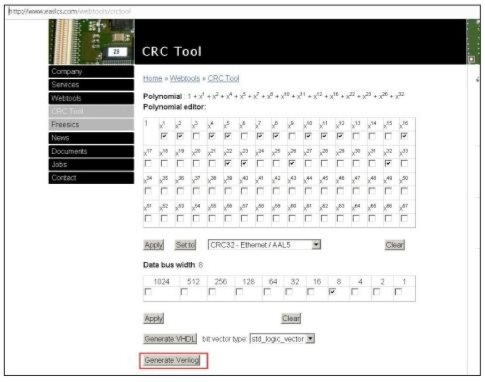Uncheck the x1 polynomial checkbox
Viewport: 485px width, 382px height.
[x=164, y=136]
